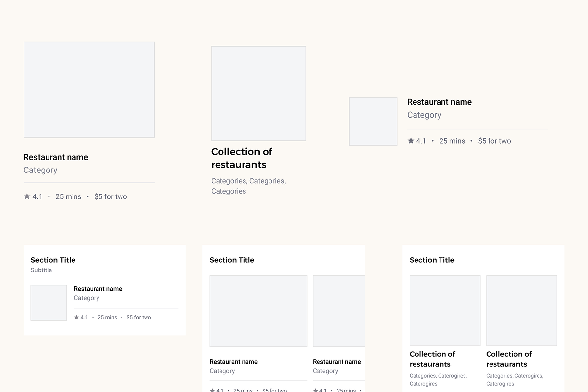Click the star icon under first Restaurant name in middle section
The height and width of the screenshot is (392, 588).
[x=212, y=390]
